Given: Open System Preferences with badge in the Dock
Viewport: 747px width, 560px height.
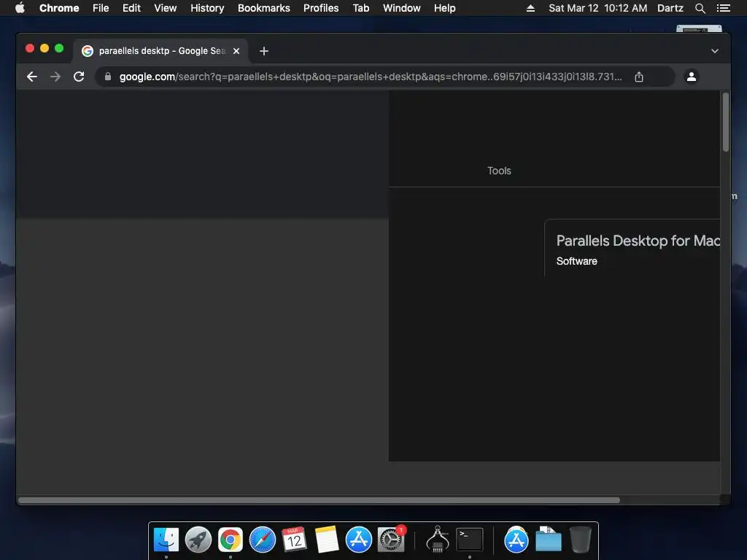Looking at the screenshot, I should (391, 540).
